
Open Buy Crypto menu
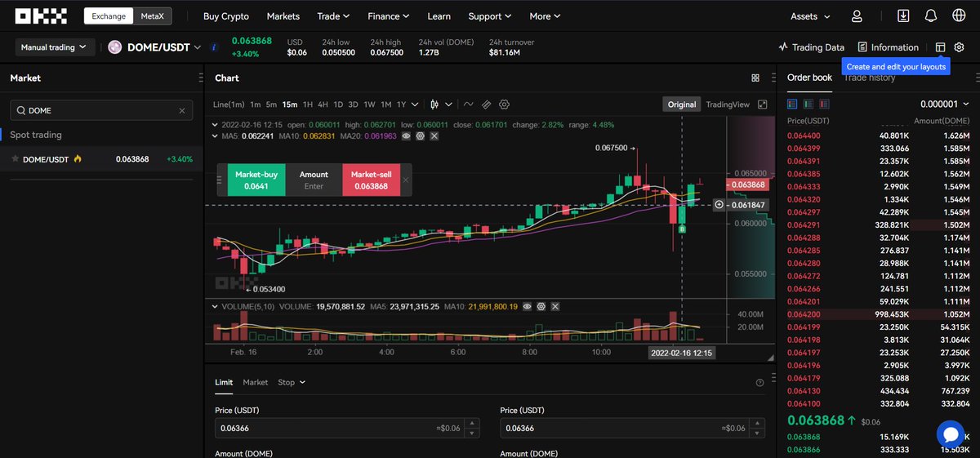pyautogui.click(x=226, y=16)
